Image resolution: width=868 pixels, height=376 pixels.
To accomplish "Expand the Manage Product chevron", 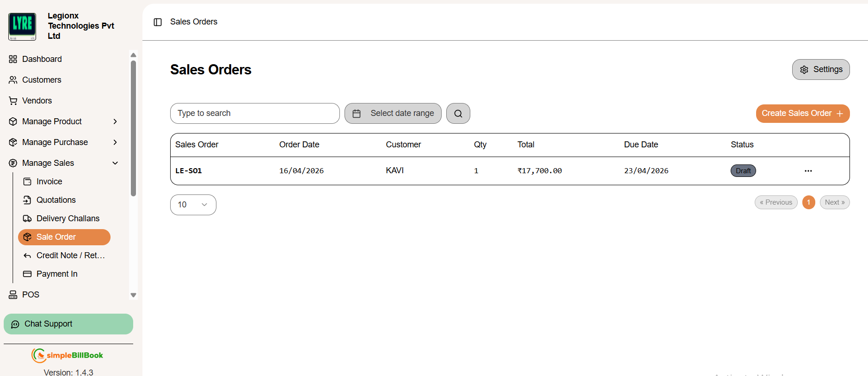I will [115, 121].
